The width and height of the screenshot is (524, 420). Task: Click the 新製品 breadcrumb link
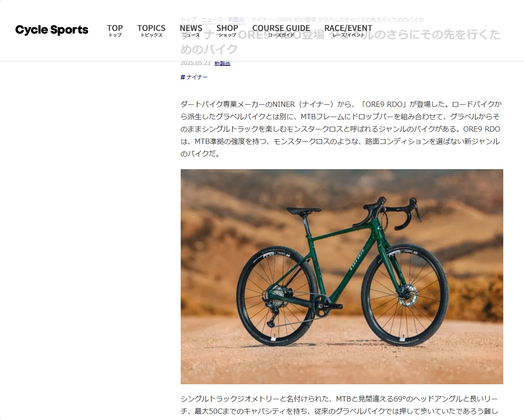click(236, 20)
